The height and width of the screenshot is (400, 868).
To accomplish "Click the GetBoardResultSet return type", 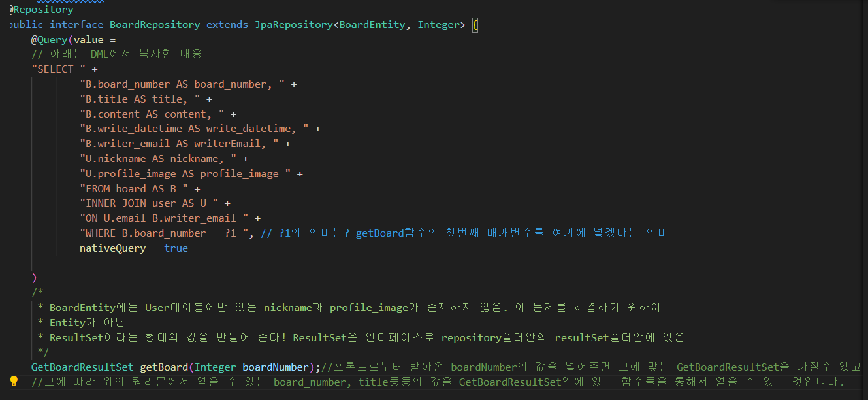I will coord(82,367).
